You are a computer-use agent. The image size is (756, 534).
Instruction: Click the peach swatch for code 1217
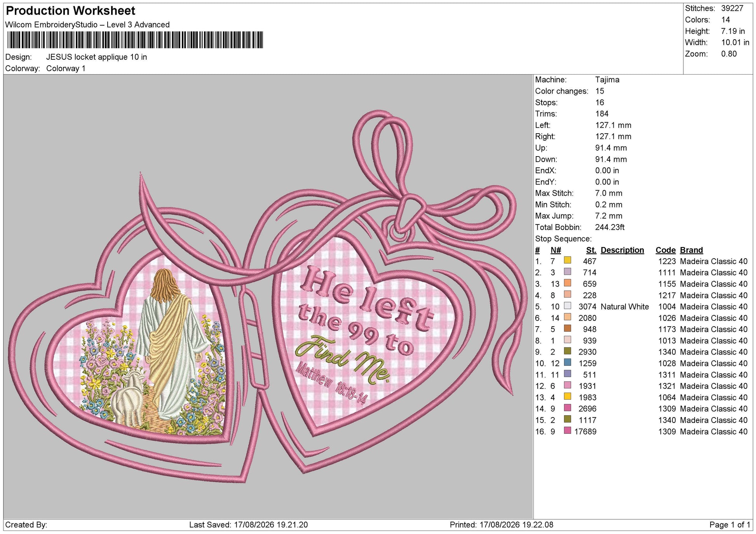point(568,294)
